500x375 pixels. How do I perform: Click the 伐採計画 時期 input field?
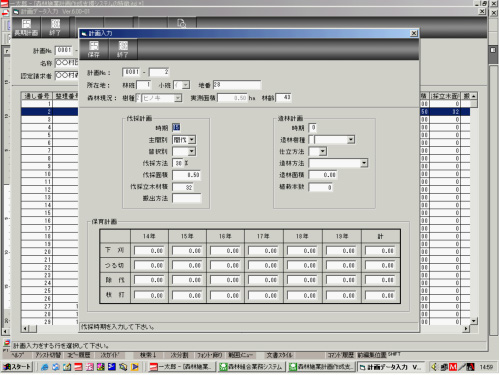click(177, 127)
